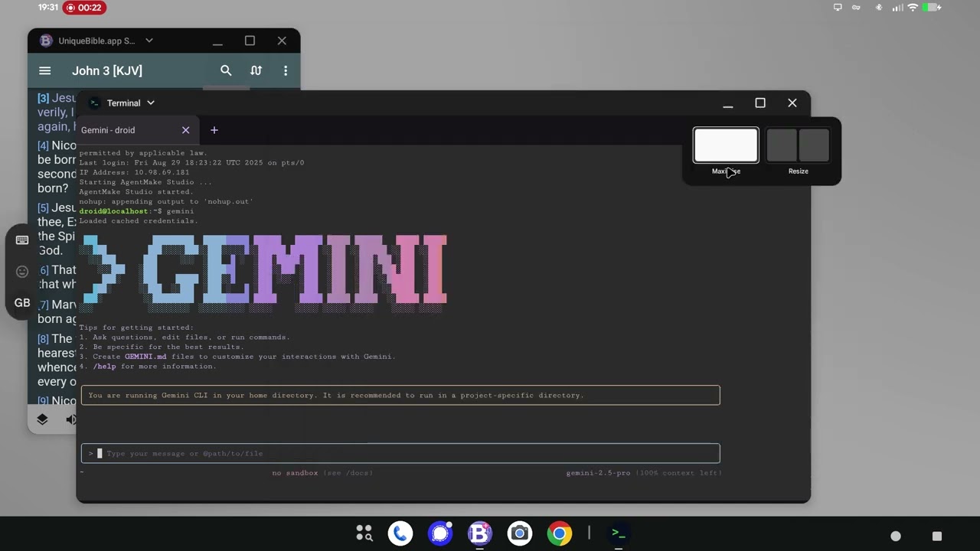
Task: Select verse number [8] in John 3
Action: pos(43,339)
